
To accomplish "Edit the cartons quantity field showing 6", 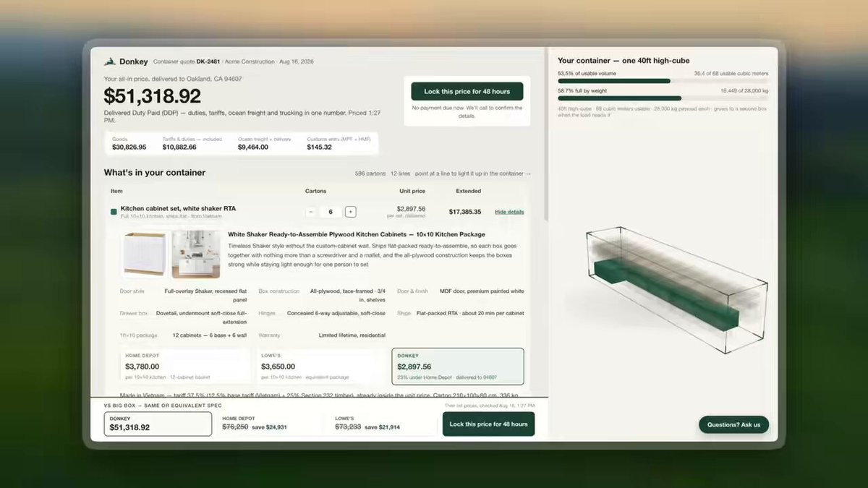I will 331,212.
